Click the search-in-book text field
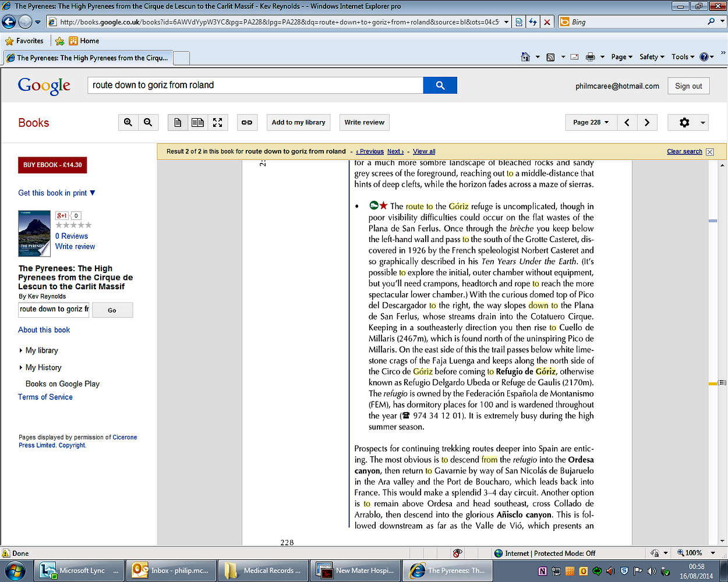728x582 pixels. [54, 309]
